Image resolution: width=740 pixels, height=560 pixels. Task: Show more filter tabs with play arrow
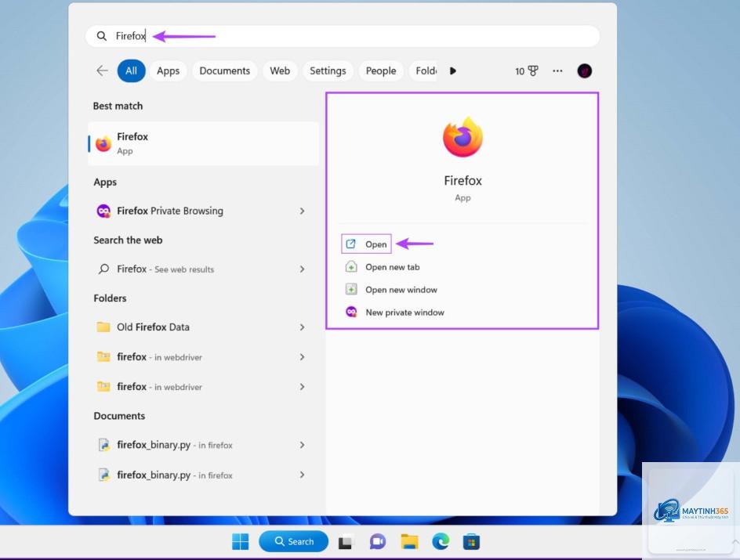pyautogui.click(x=453, y=70)
